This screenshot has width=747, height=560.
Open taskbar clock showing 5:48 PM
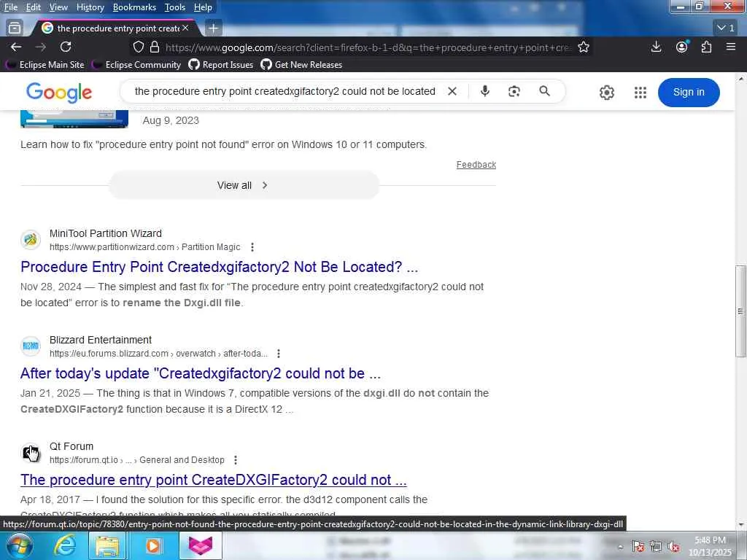710,547
